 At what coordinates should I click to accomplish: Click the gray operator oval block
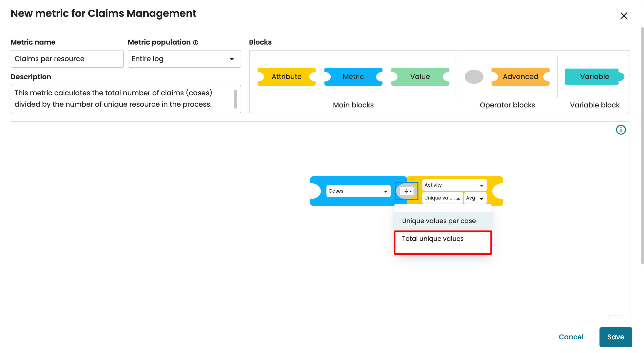[x=474, y=76]
